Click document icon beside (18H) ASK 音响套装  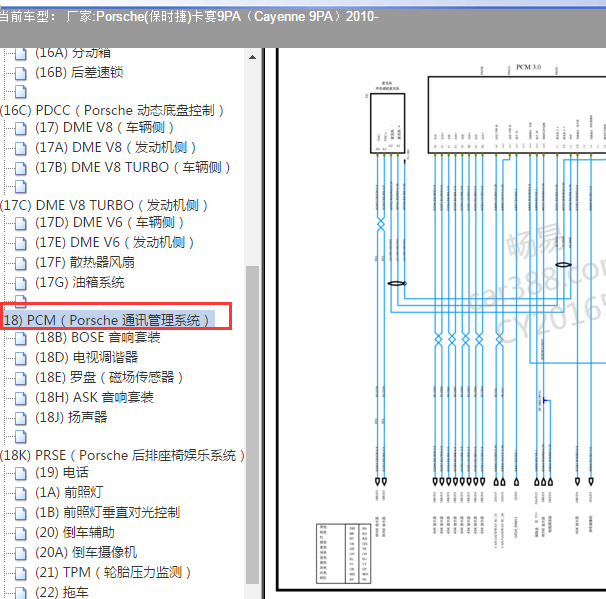tap(20, 398)
